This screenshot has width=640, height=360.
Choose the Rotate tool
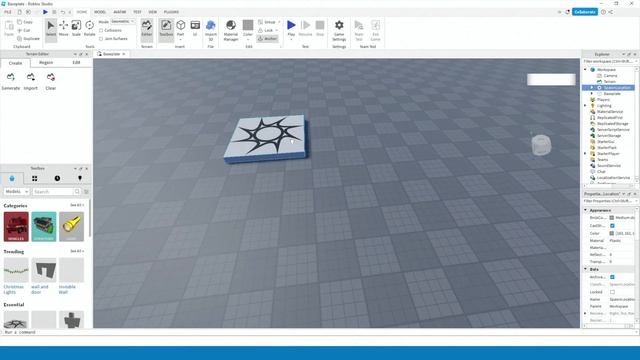pyautogui.click(x=89, y=29)
